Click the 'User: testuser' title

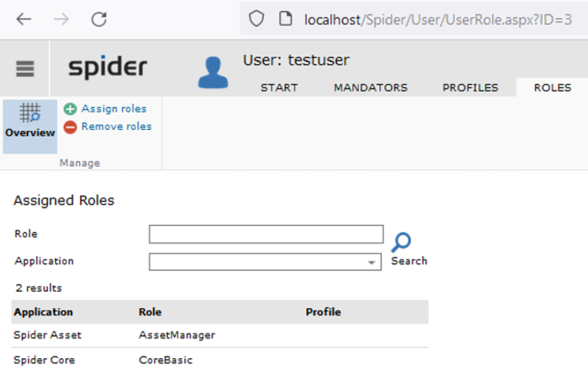(296, 60)
